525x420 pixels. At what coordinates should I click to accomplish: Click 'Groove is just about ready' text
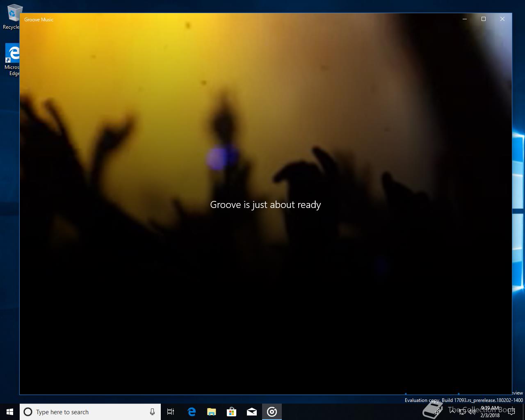265,205
